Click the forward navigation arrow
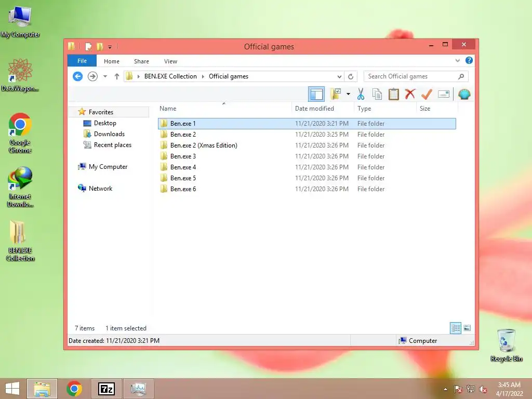The width and height of the screenshot is (532, 399). pos(92,76)
